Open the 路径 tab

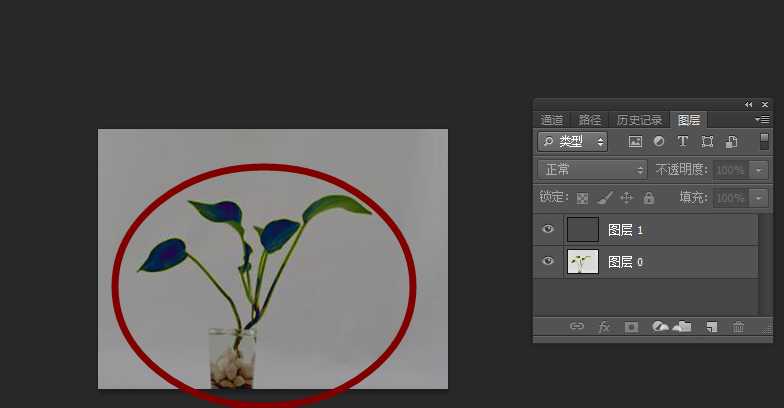click(590, 120)
